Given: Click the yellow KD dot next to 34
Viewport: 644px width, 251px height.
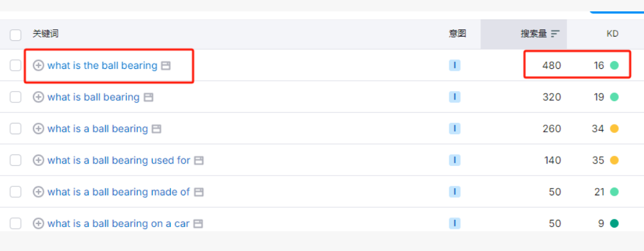Looking at the screenshot, I should click(x=614, y=129).
